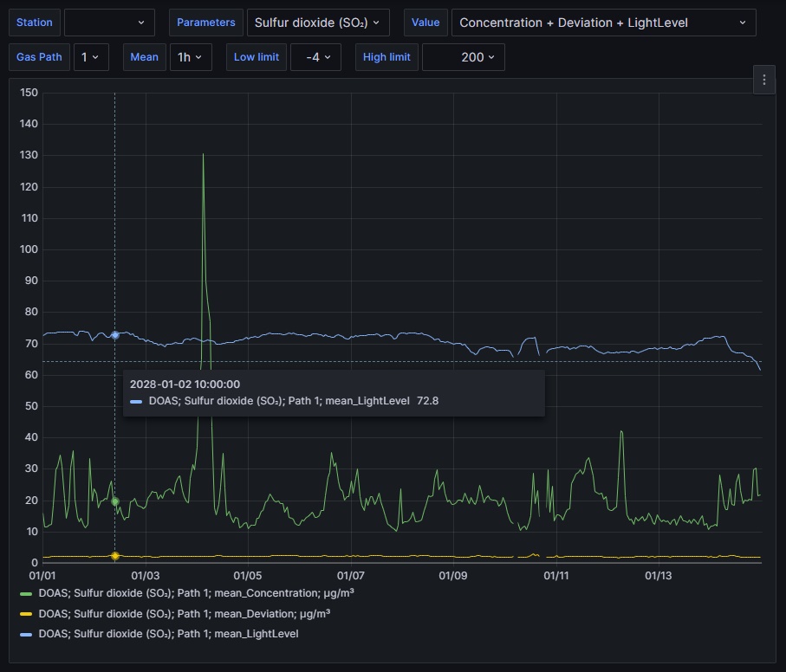Click the yellow Deviation data point marker
The height and width of the screenshot is (672, 786).
[115, 555]
